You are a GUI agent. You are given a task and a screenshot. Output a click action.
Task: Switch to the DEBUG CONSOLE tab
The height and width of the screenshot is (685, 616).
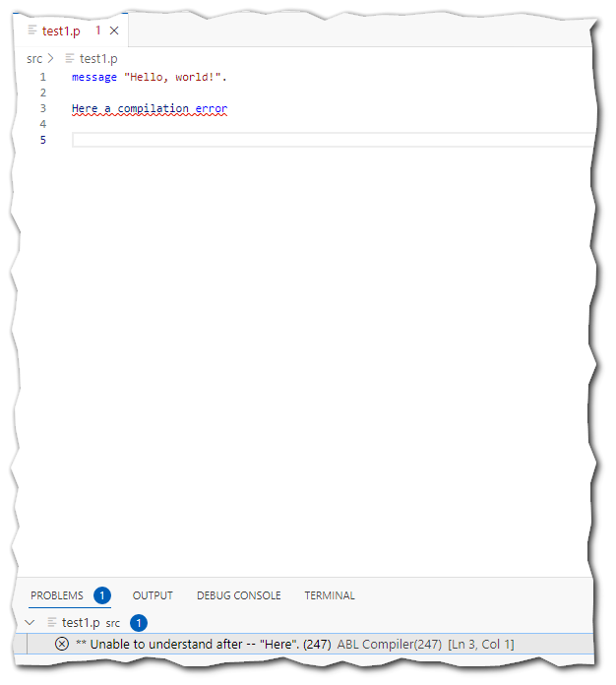[238, 595]
